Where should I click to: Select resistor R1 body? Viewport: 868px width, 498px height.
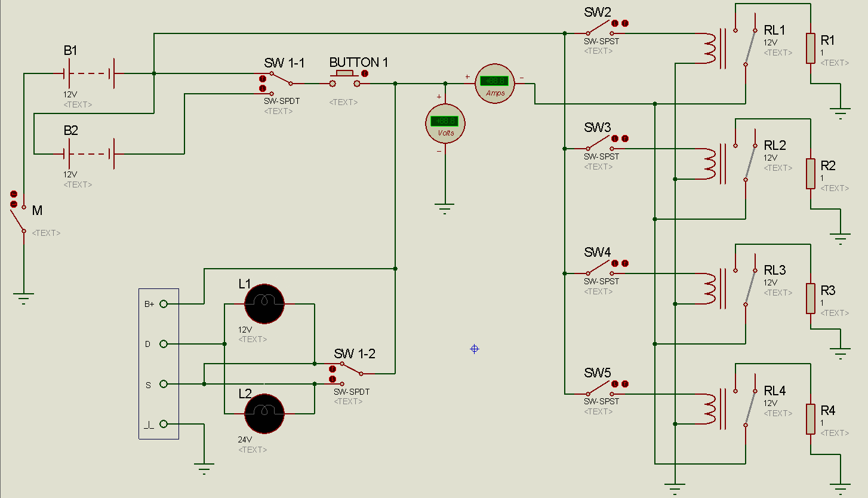tap(811, 48)
